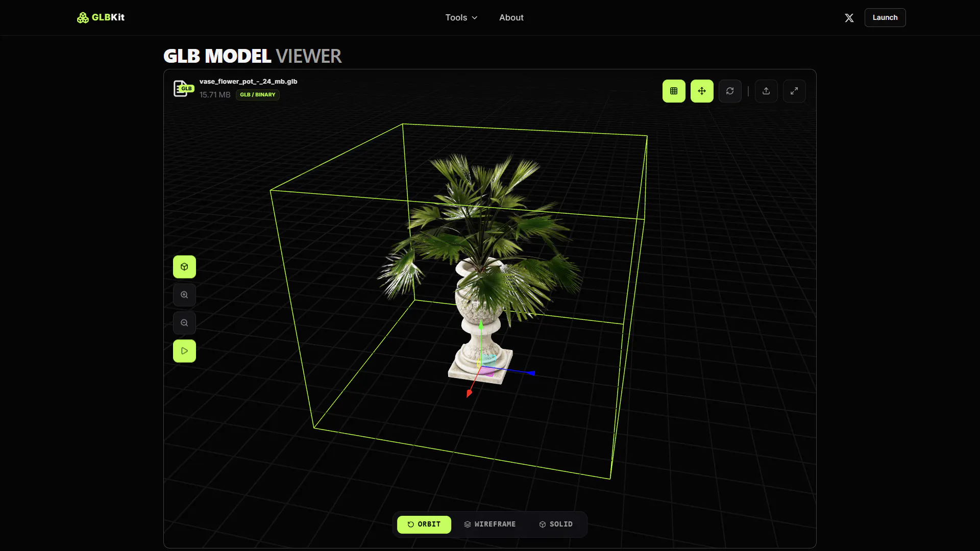The image size is (980, 551).
Task: Select the Orbit mode
Action: click(x=424, y=524)
